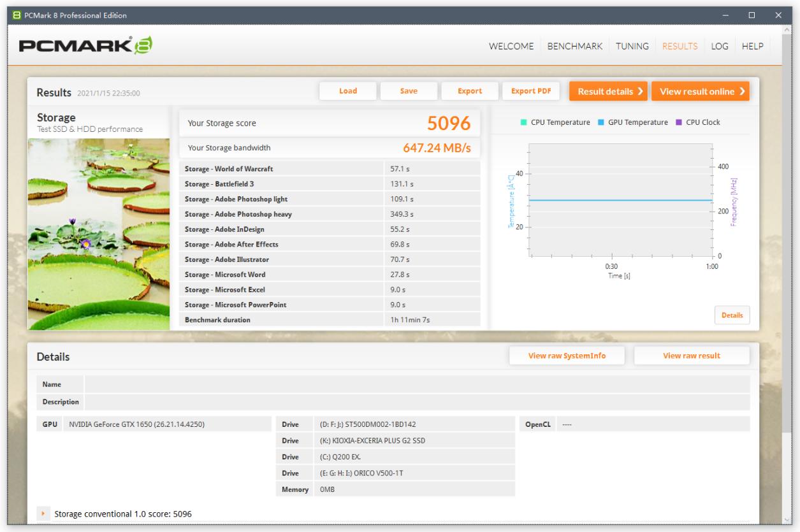Screen dimensions: 800x532
Task: Open the WELCOME tab
Action: [511, 46]
